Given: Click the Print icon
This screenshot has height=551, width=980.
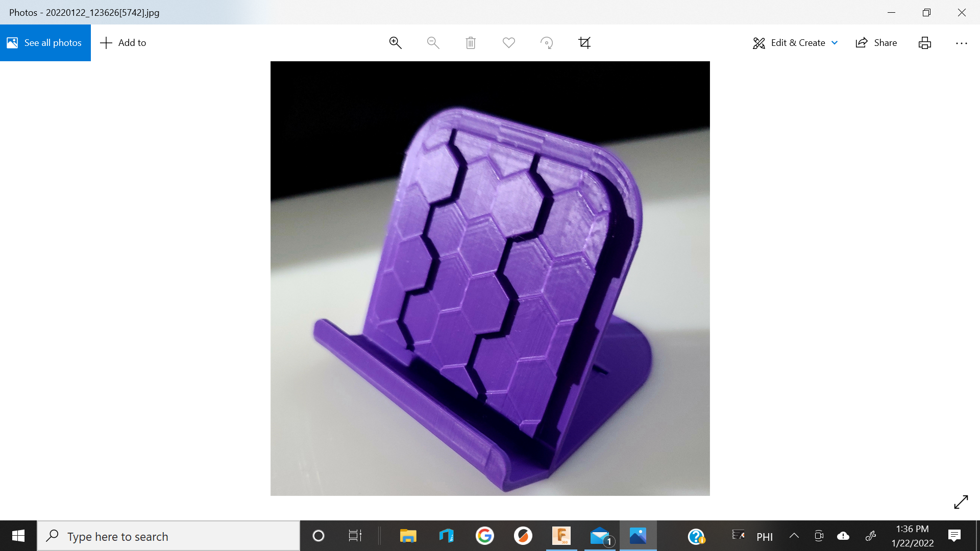Looking at the screenshot, I should click(924, 43).
